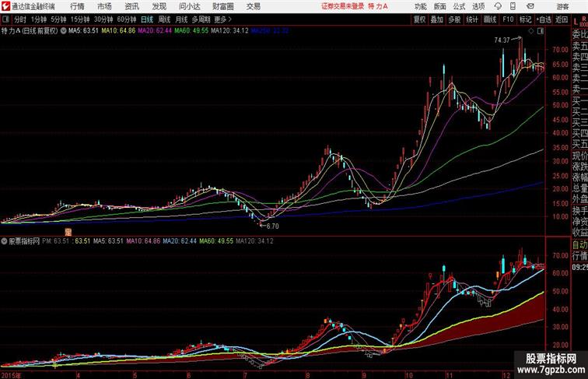Open the 问小达 menu
The image size is (588, 379).
pos(189,6)
